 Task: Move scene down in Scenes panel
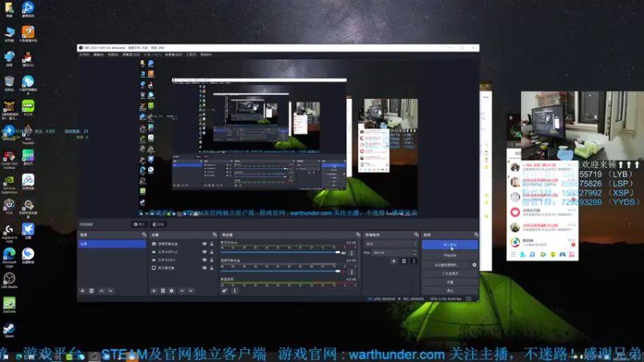(x=110, y=290)
